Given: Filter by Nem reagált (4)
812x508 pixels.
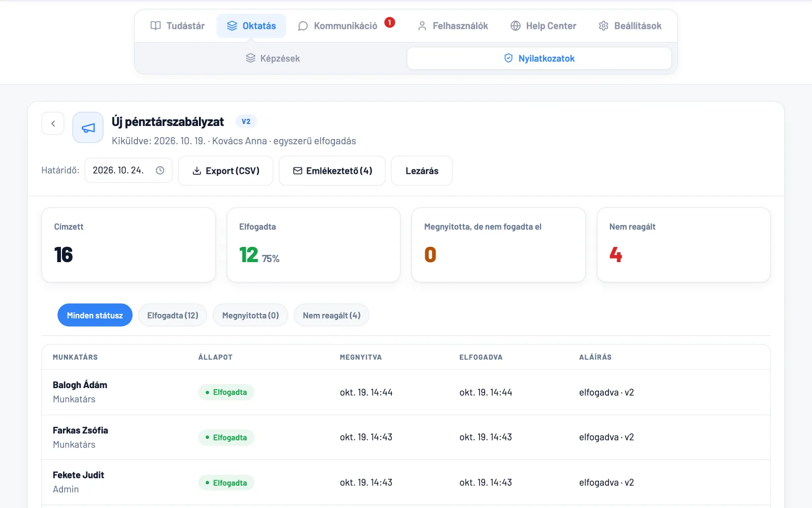Looking at the screenshot, I should tap(331, 315).
